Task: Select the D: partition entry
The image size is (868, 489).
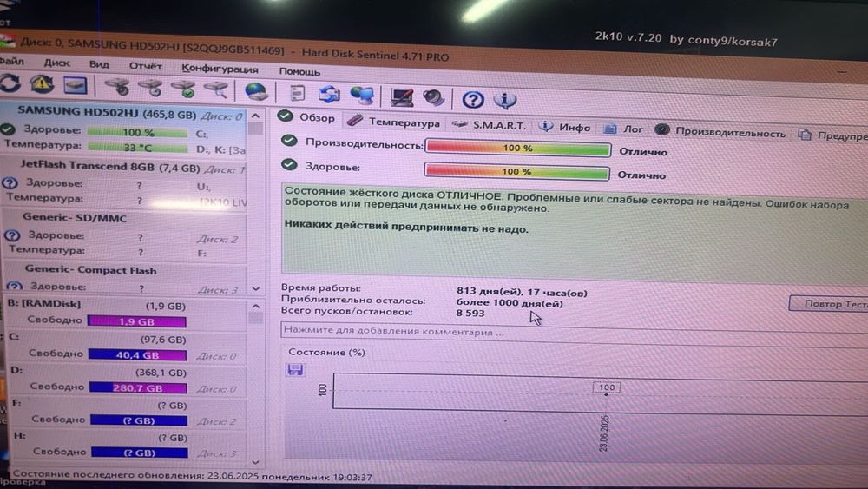Action: click(128, 380)
